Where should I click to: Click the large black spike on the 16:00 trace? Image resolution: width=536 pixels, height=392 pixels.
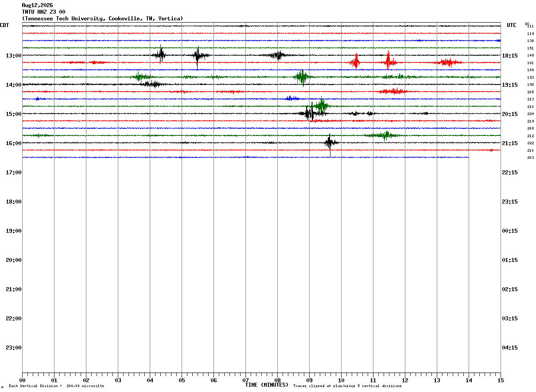[330, 143]
